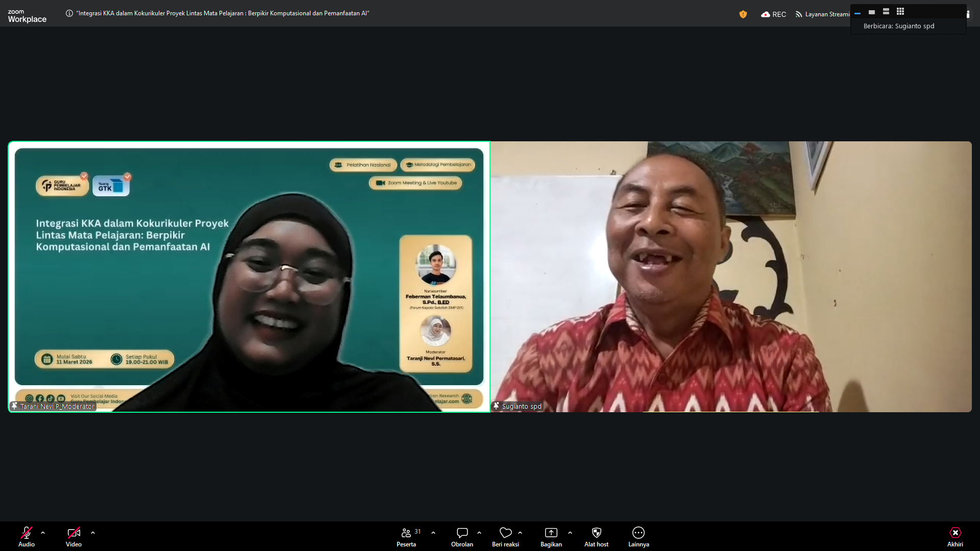Viewport: 980px width, 551px height.
Task: Click the participant count 31
Action: [418, 532]
